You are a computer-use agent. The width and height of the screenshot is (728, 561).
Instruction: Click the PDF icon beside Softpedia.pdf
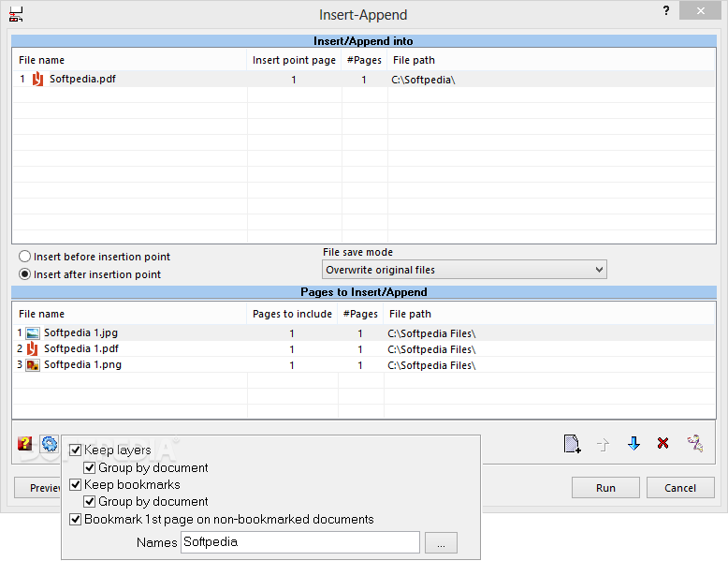(x=37, y=79)
